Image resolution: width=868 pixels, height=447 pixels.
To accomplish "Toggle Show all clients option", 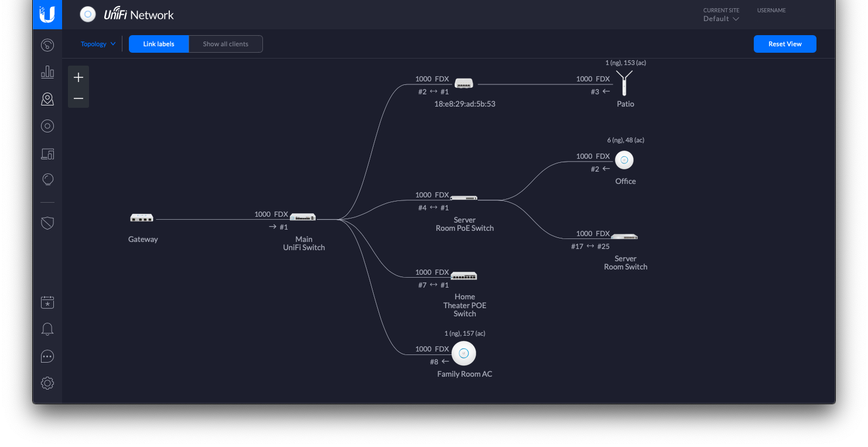I will pos(225,44).
